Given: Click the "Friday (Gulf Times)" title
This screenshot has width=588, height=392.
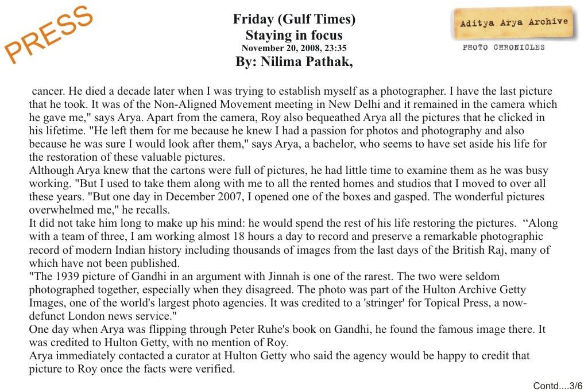Looking at the screenshot, I should coord(294,19).
